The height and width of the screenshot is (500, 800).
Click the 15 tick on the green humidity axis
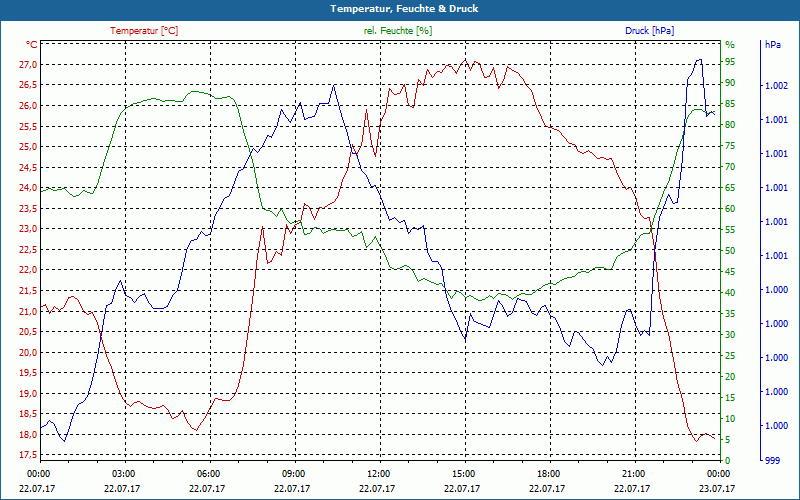coord(730,398)
